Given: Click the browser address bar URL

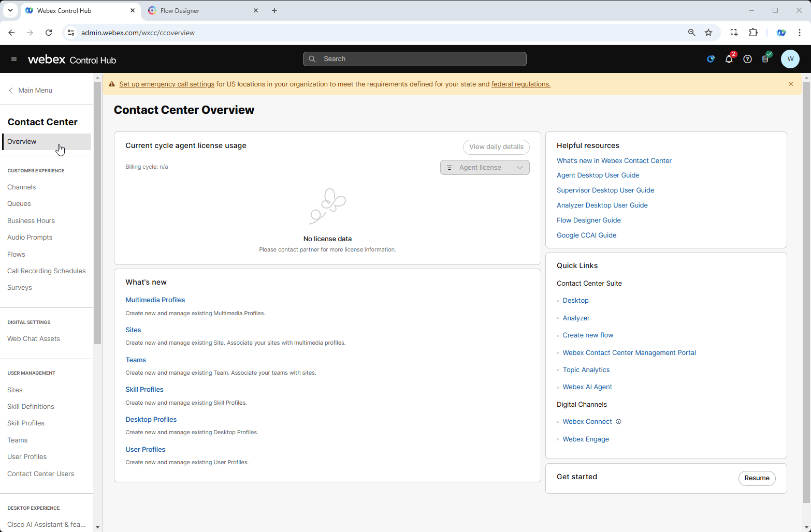Looking at the screenshot, I should click(x=138, y=33).
